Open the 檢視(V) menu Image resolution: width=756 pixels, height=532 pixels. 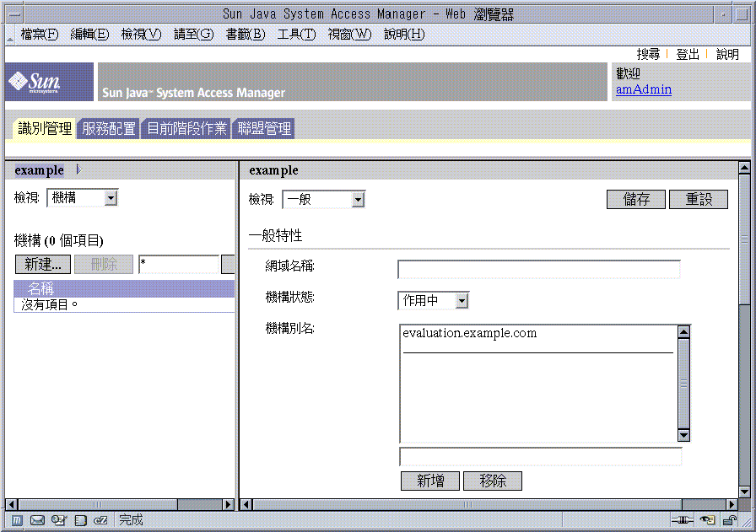point(141,35)
